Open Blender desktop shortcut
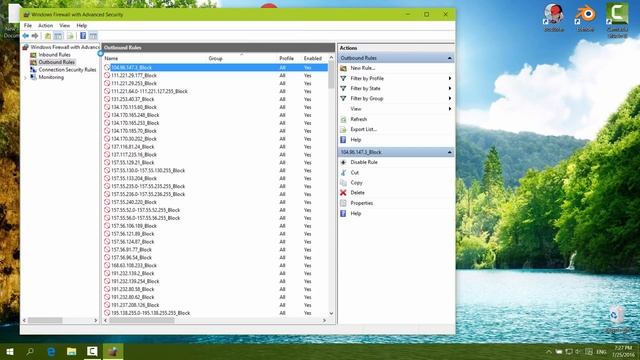The width and height of the screenshot is (640, 360). [585, 17]
